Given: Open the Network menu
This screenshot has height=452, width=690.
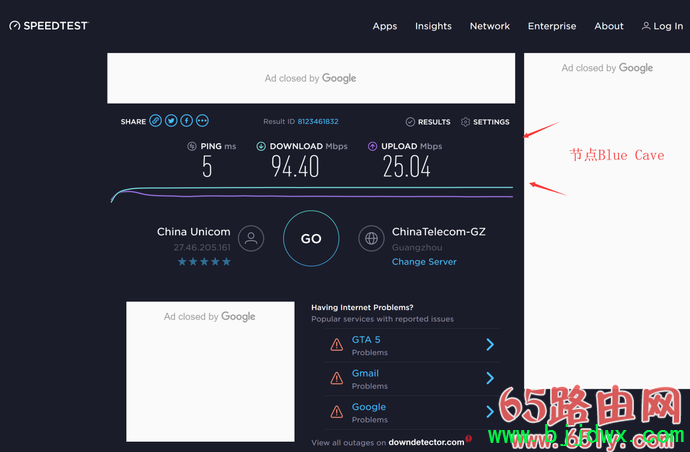Looking at the screenshot, I should pos(490,26).
